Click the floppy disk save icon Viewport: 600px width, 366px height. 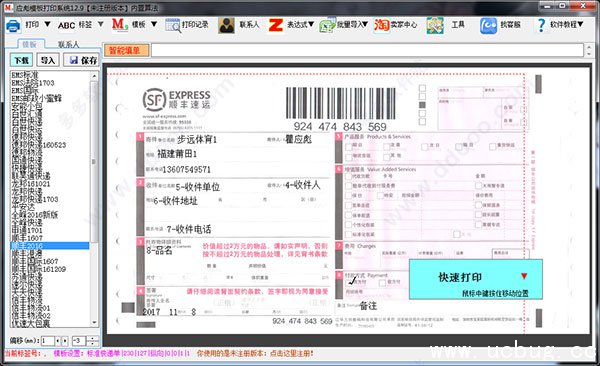click(x=74, y=60)
